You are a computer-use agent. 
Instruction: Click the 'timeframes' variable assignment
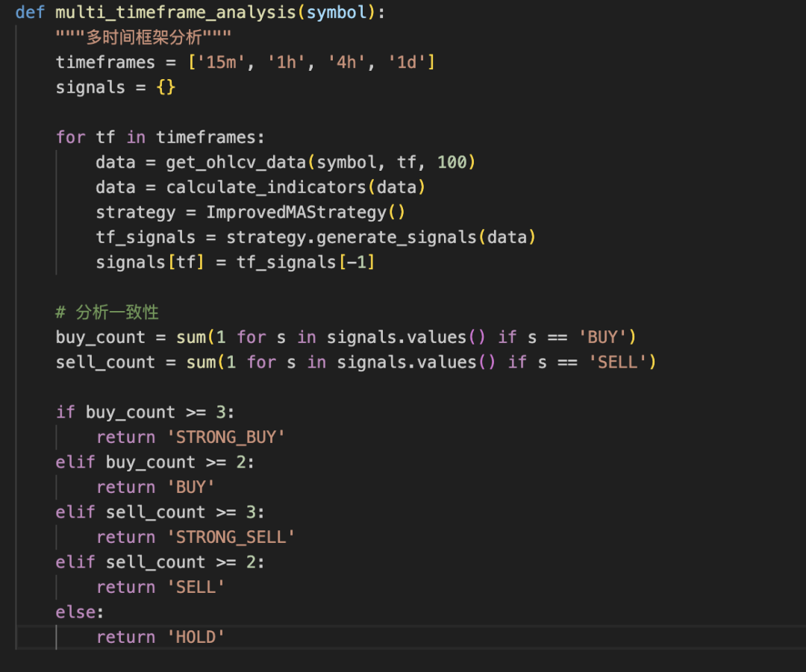tap(105, 62)
